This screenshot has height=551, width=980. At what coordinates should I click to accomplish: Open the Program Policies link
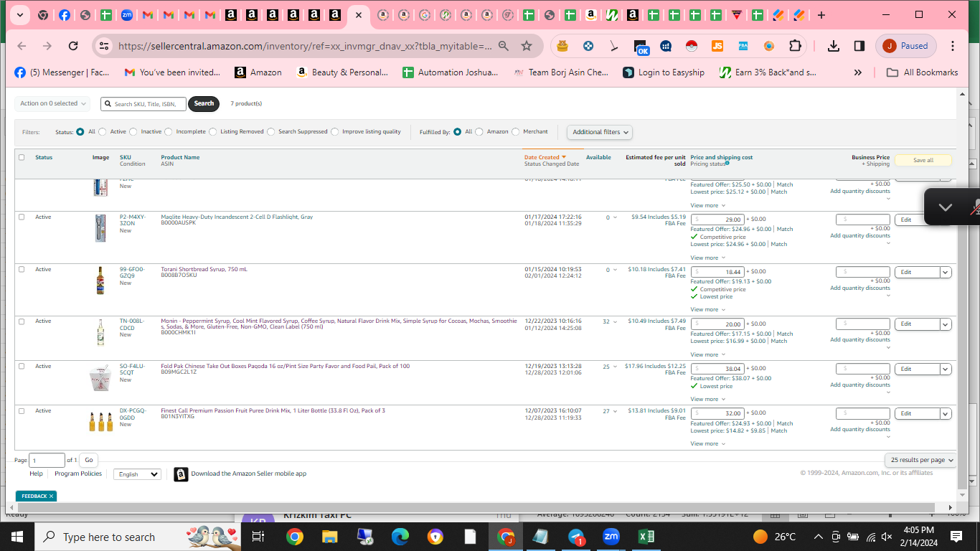[x=78, y=474]
